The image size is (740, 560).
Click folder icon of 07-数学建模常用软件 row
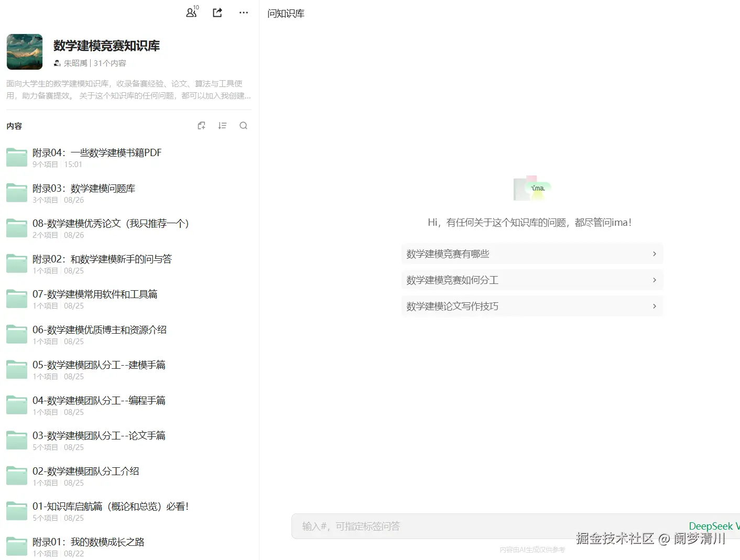click(17, 299)
